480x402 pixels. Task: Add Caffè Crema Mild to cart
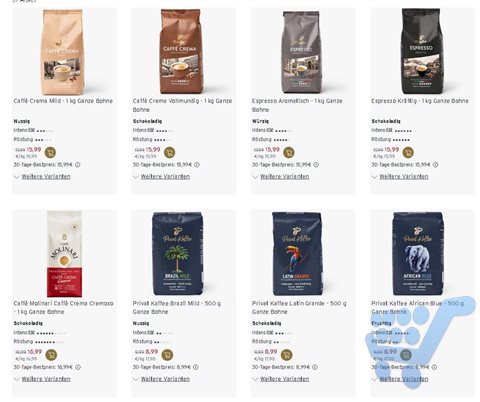(x=50, y=152)
